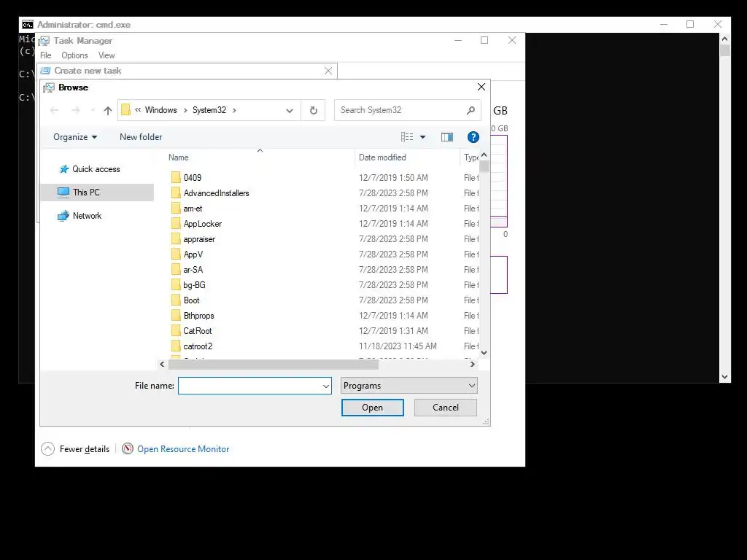Refresh the System32 folder listing
This screenshot has width=747, height=560.
(314, 111)
